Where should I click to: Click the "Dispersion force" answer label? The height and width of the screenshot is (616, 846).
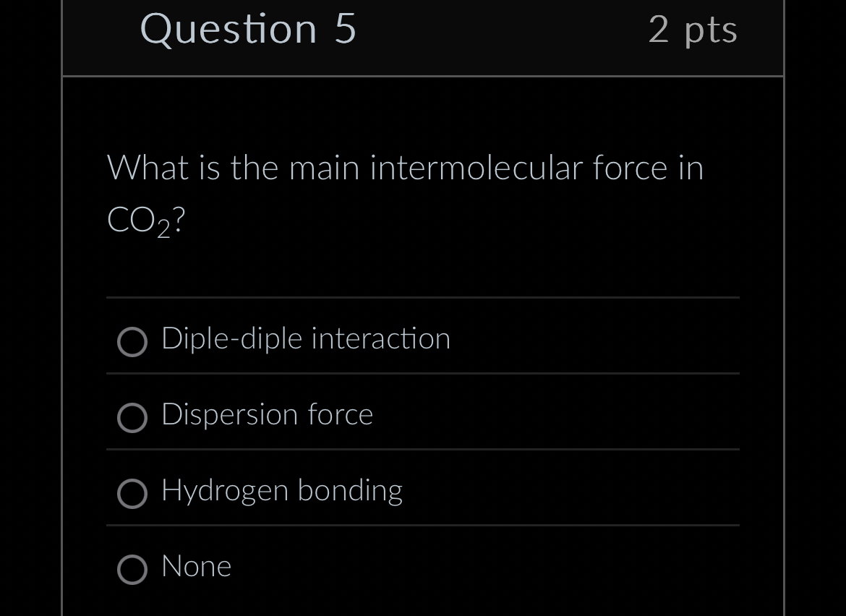tap(268, 414)
